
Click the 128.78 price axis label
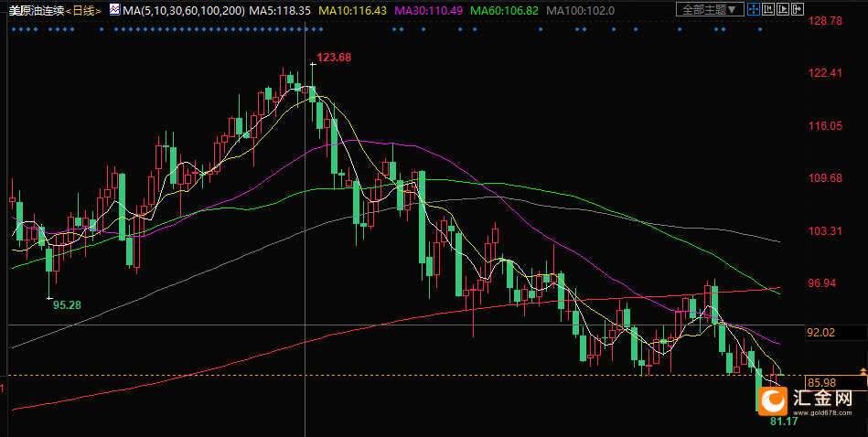pyautogui.click(x=826, y=21)
